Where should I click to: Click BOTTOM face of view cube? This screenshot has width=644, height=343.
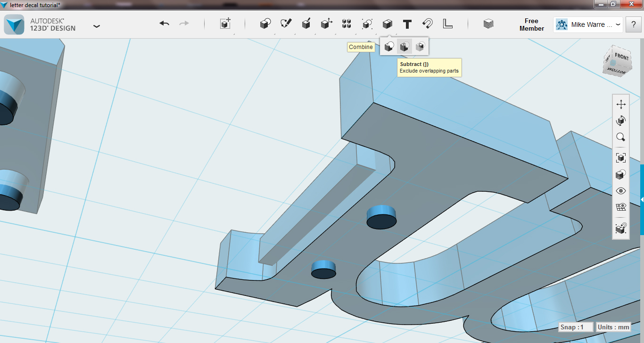pyautogui.click(x=616, y=71)
